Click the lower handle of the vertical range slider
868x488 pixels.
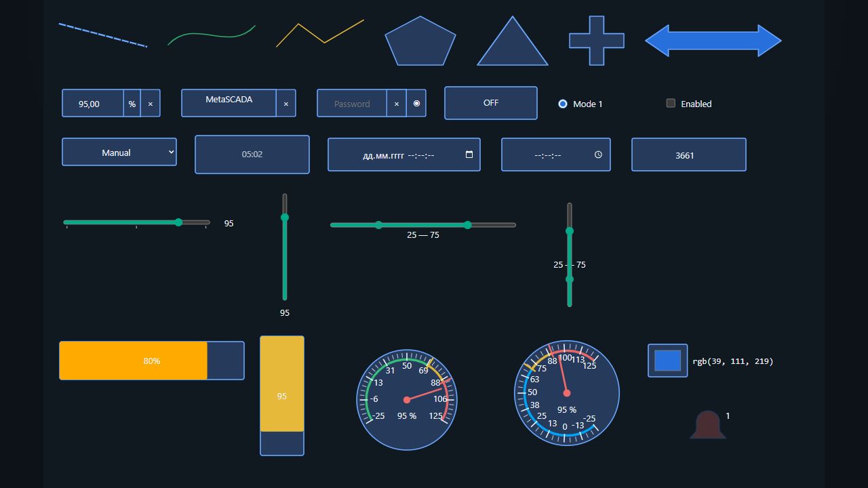pyautogui.click(x=570, y=279)
